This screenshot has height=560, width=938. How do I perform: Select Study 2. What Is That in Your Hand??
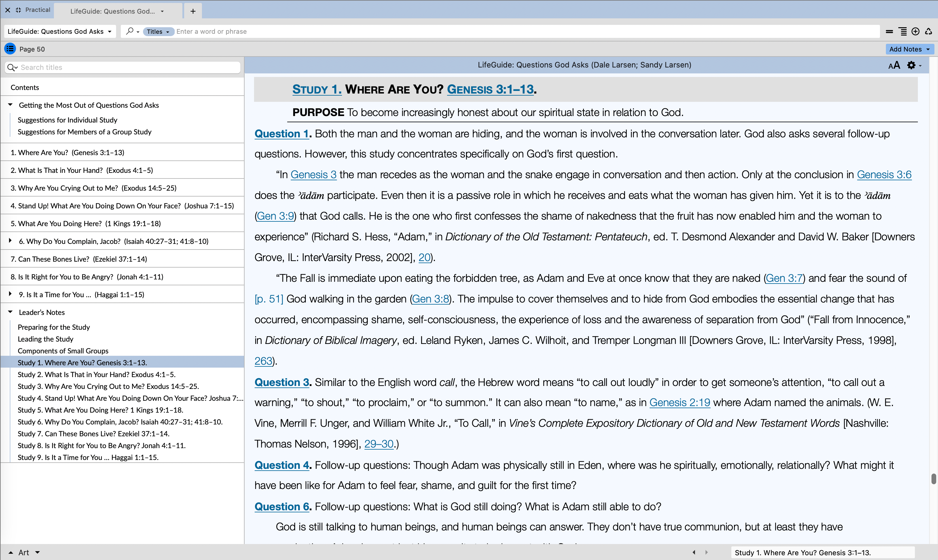pyautogui.click(x=97, y=374)
